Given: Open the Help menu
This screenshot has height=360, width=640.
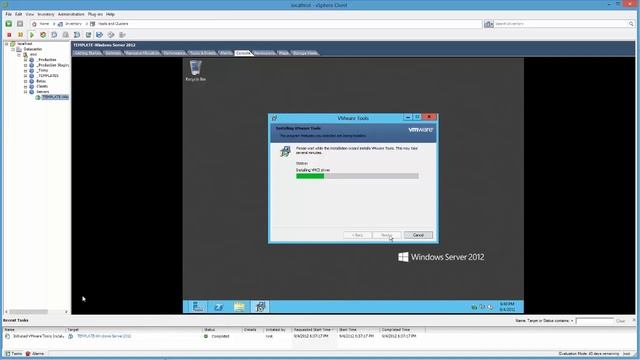Looking at the screenshot, I should pyautogui.click(x=110, y=14).
